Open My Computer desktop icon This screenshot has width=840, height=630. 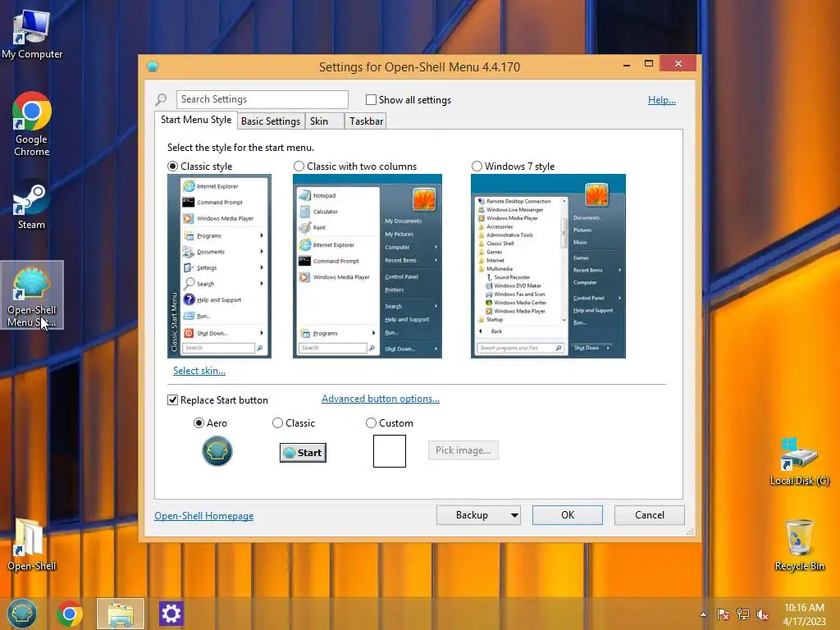point(32,33)
